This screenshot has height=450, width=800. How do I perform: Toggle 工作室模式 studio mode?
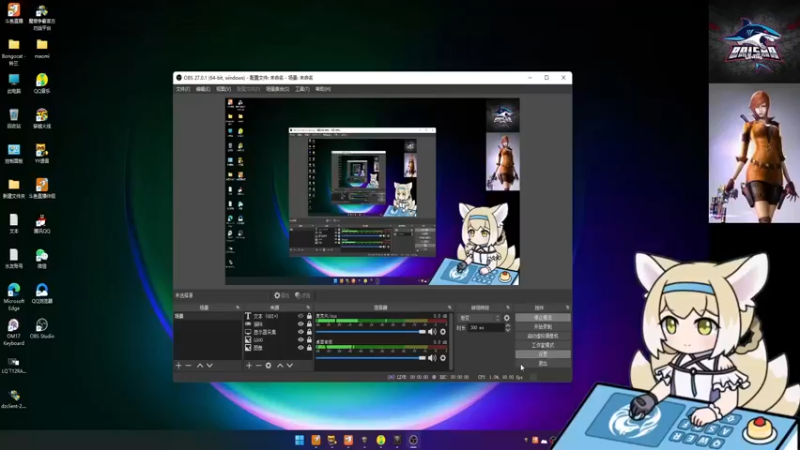coord(542,345)
